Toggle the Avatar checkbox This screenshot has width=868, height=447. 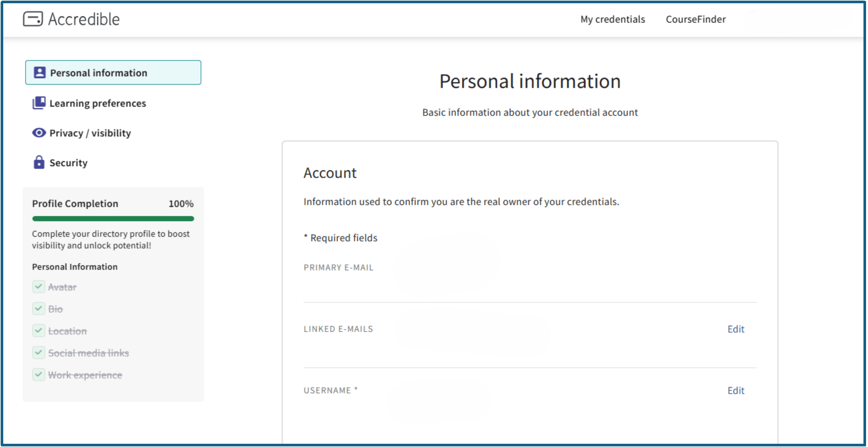pyautogui.click(x=39, y=287)
